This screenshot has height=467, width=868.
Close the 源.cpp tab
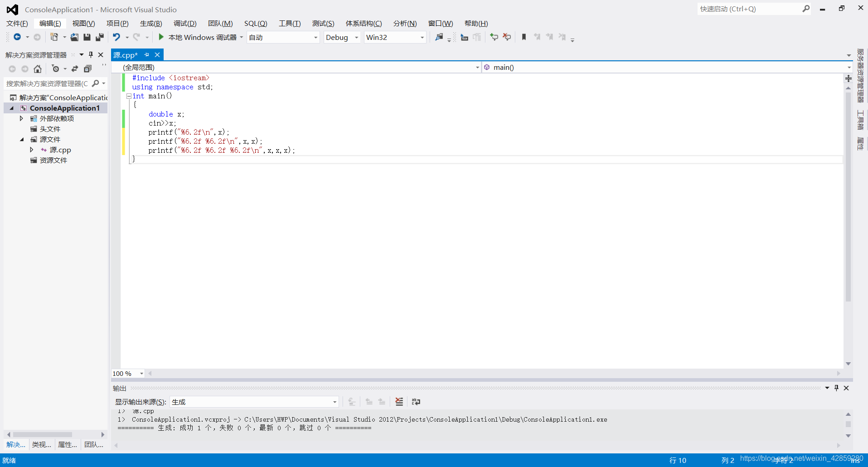coord(157,55)
